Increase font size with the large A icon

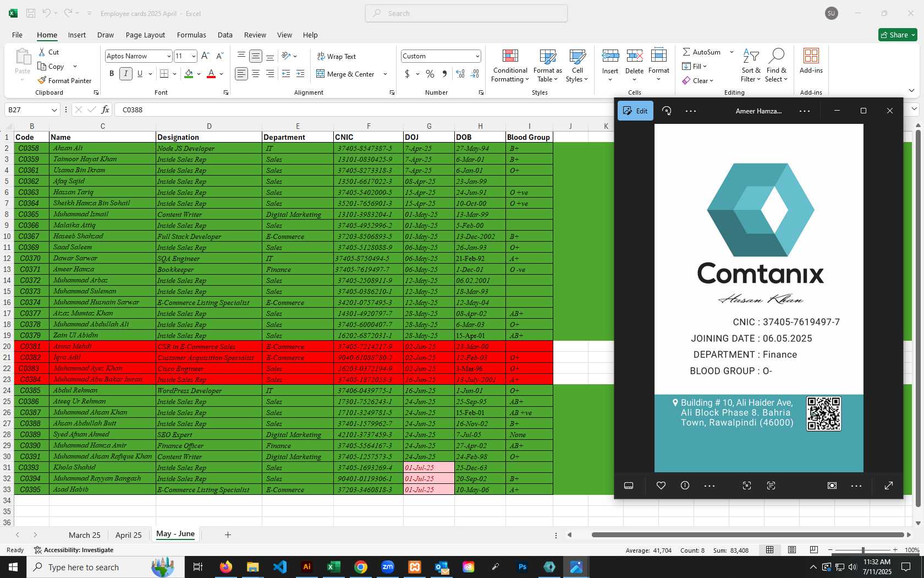205,56
